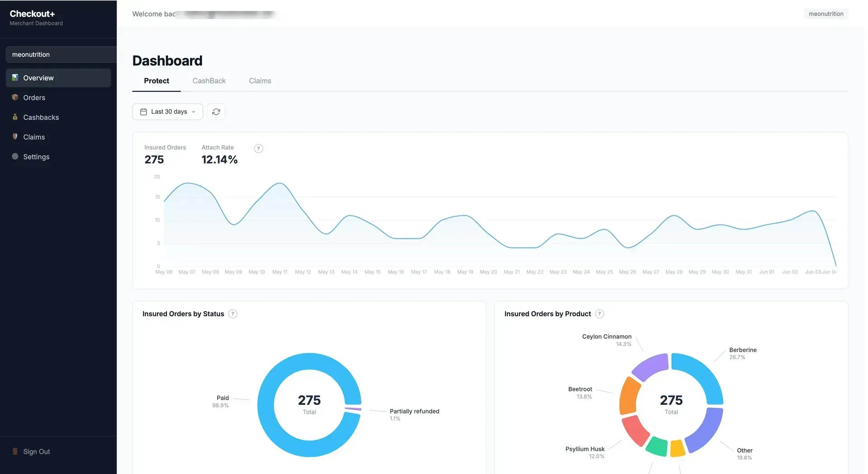
Task: Click the Overview bar chart icon in sidebar
Action: click(x=15, y=78)
